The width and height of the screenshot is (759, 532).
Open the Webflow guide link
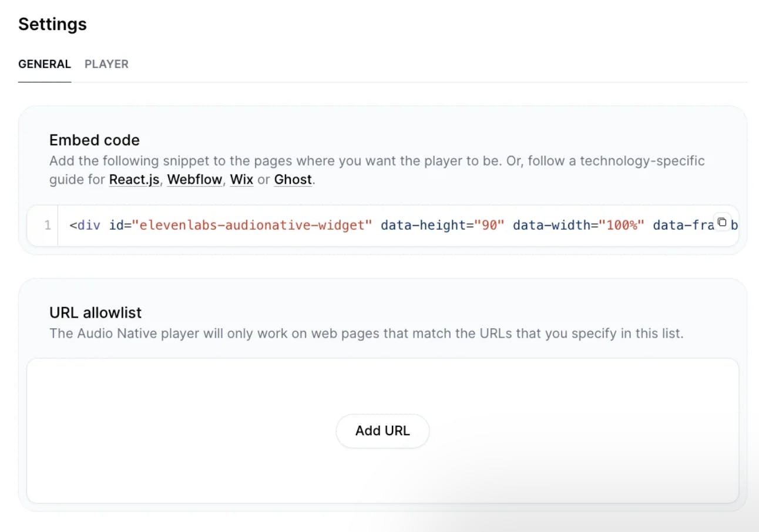click(194, 180)
